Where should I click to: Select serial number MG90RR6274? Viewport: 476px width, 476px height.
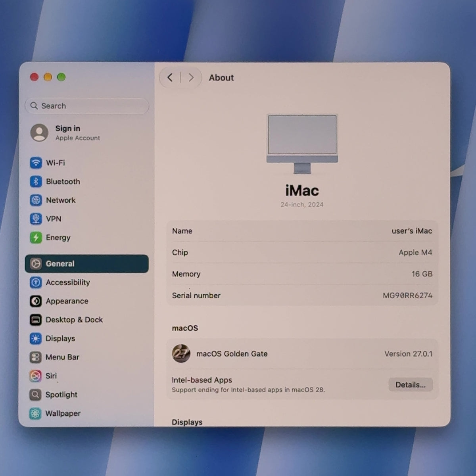pos(407,295)
